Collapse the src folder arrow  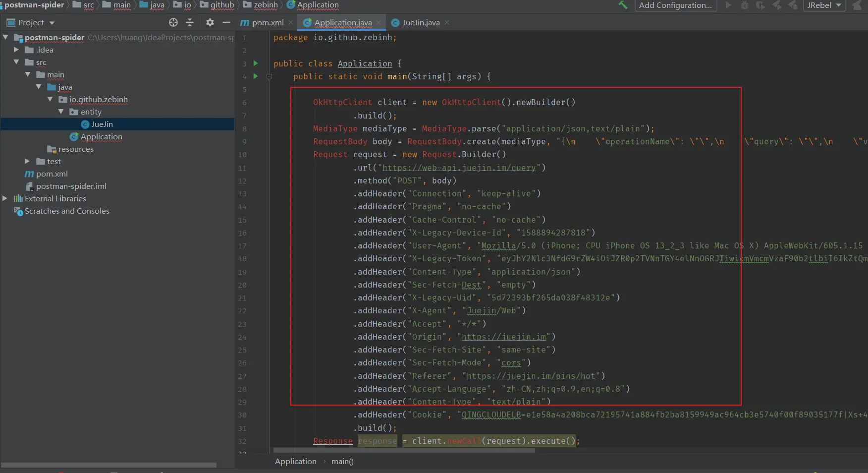16,62
